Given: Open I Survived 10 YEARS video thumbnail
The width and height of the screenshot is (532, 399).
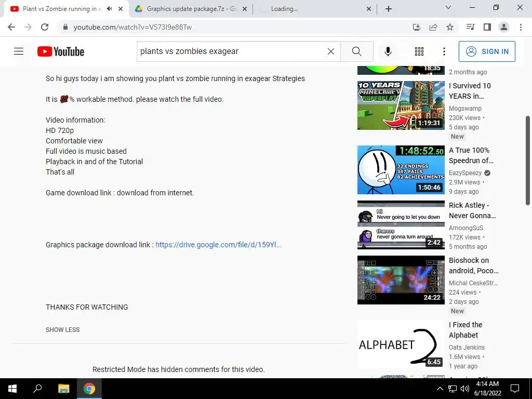Looking at the screenshot, I should (401, 105).
